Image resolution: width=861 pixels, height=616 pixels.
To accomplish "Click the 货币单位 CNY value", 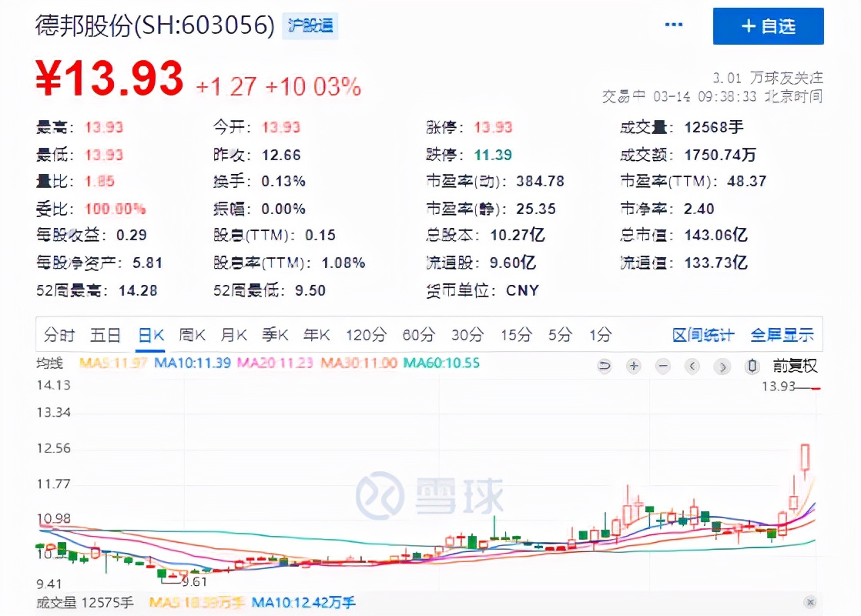I will [x=523, y=290].
